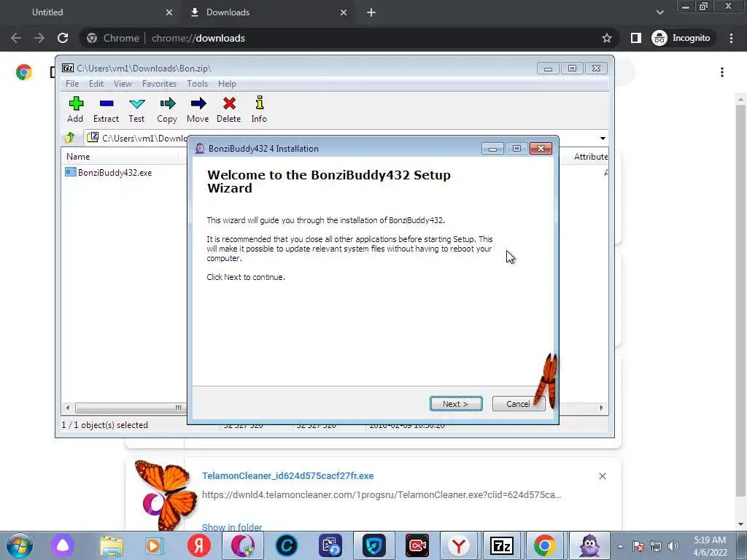Viewport: 747px width, 560px height.
Task: Click the red Delete icon in 7-Zip
Action: pos(229,104)
